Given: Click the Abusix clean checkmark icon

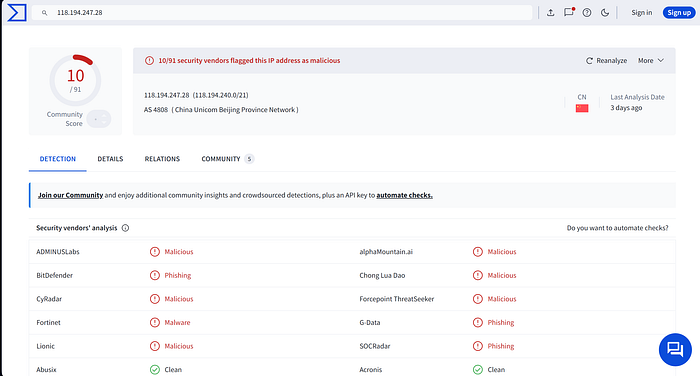Looking at the screenshot, I should (154, 370).
